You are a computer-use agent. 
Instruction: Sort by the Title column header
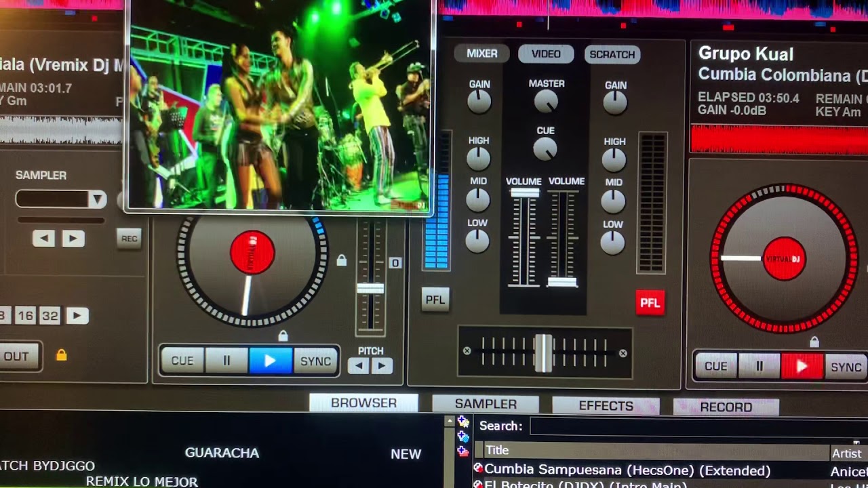pyautogui.click(x=656, y=451)
